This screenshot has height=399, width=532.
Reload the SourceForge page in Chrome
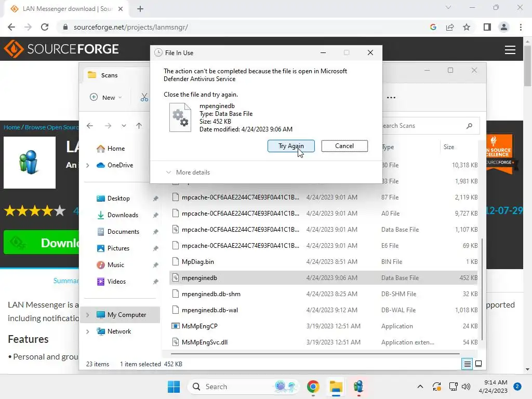pos(45,27)
